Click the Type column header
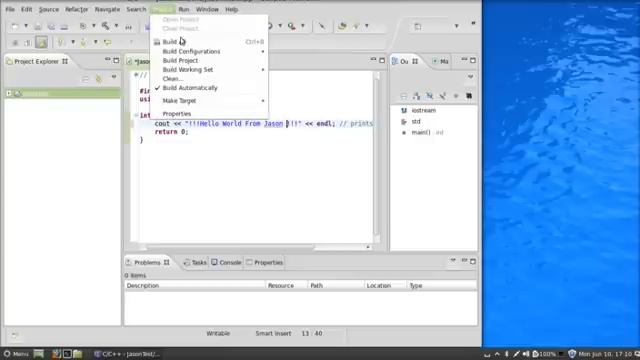 (x=442, y=286)
